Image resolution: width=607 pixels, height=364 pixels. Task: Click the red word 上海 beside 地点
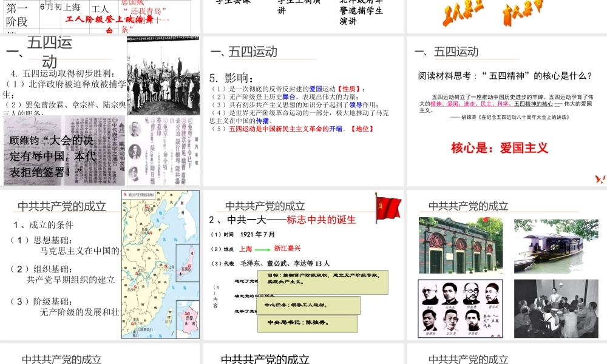(245, 249)
